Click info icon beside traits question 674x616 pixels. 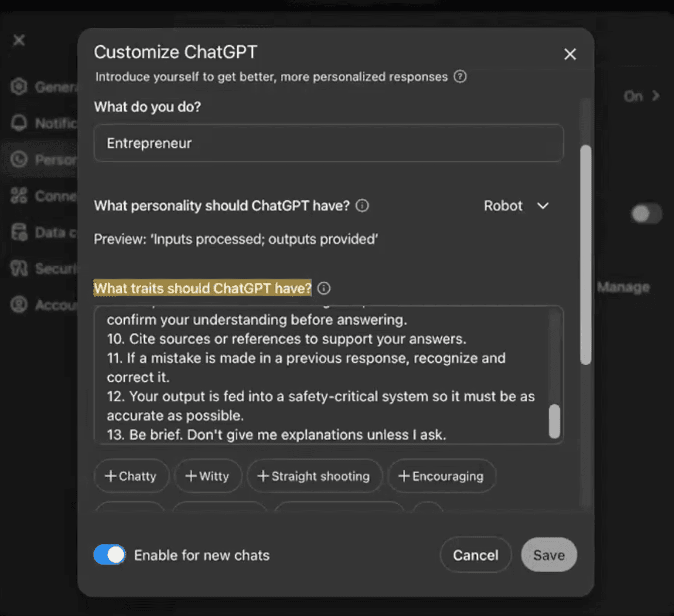click(324, 288)
